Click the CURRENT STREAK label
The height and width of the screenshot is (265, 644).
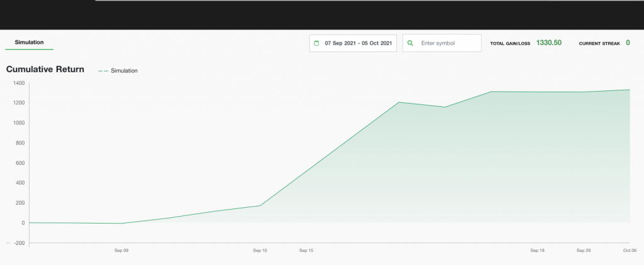click(x=599, y=43)
